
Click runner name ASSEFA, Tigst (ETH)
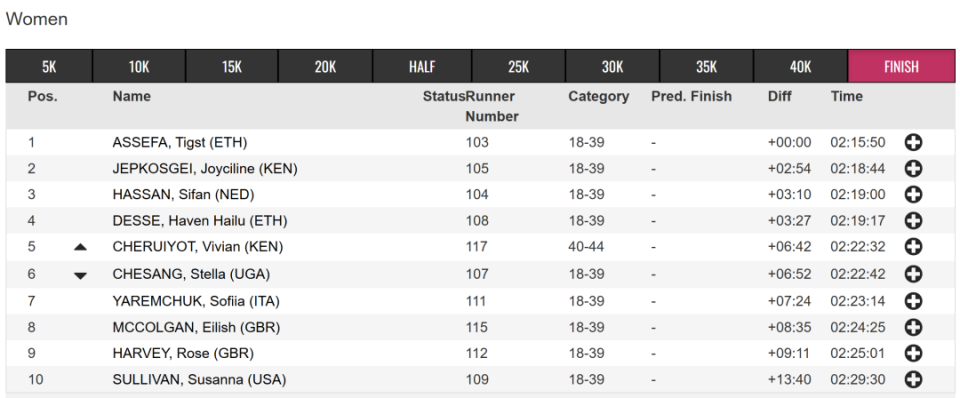pyautogui.click(x=180, y=143)
